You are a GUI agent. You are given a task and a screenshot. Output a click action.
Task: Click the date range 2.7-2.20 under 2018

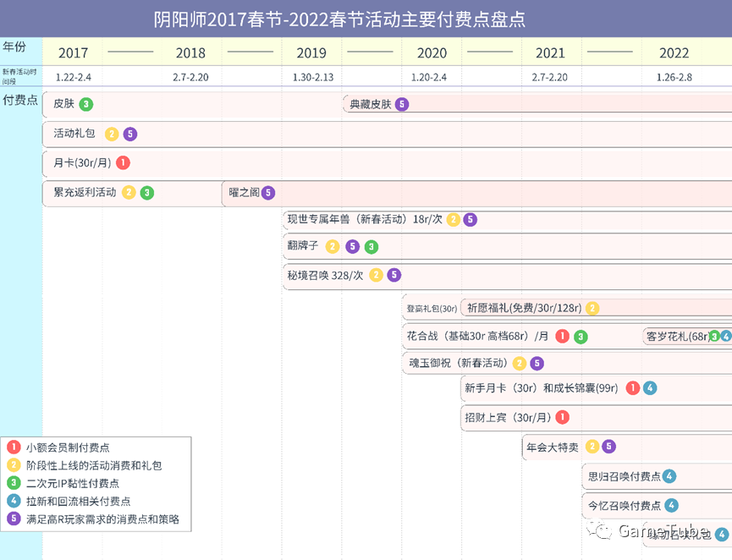[190, 78]
